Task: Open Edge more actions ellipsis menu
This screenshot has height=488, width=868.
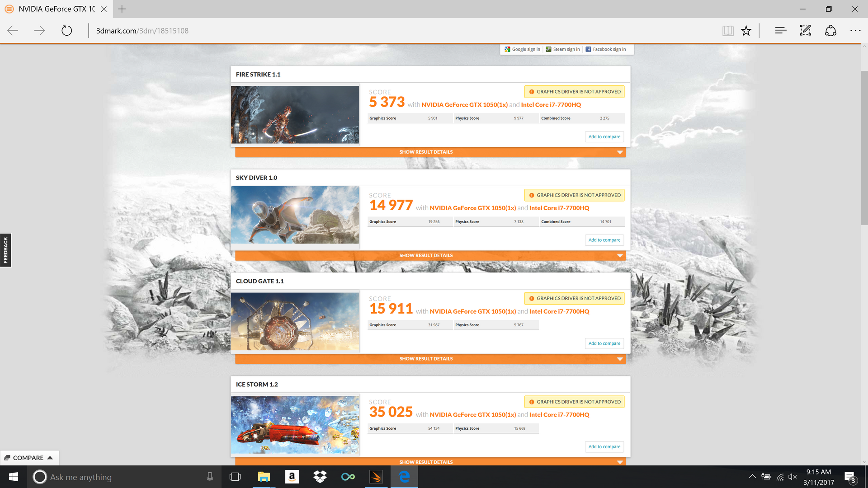Action: [x=855, y=31]
